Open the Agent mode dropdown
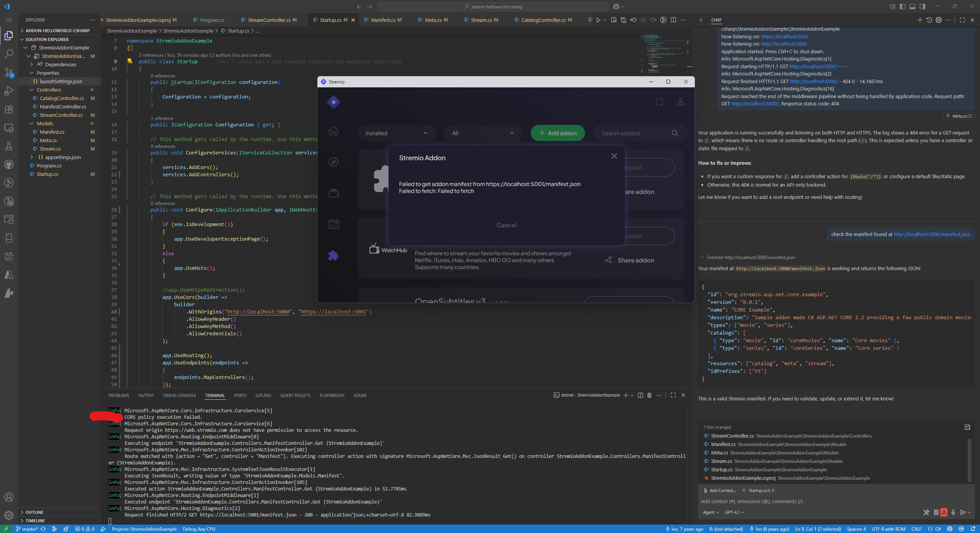The width and height of the screenshot is (980, 533). [710, 512]
